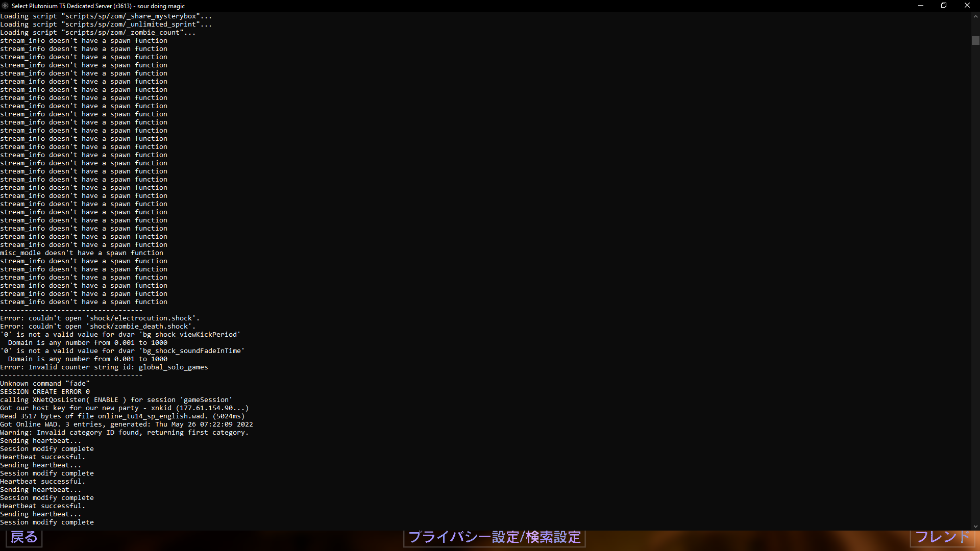Click line loading "_unlimited_sprint" script
980x551 pixels.
coord(106,24)
